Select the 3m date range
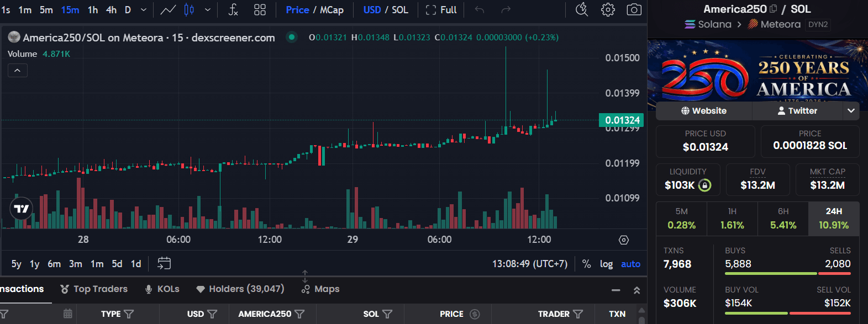868x324 pixels. 76,264
